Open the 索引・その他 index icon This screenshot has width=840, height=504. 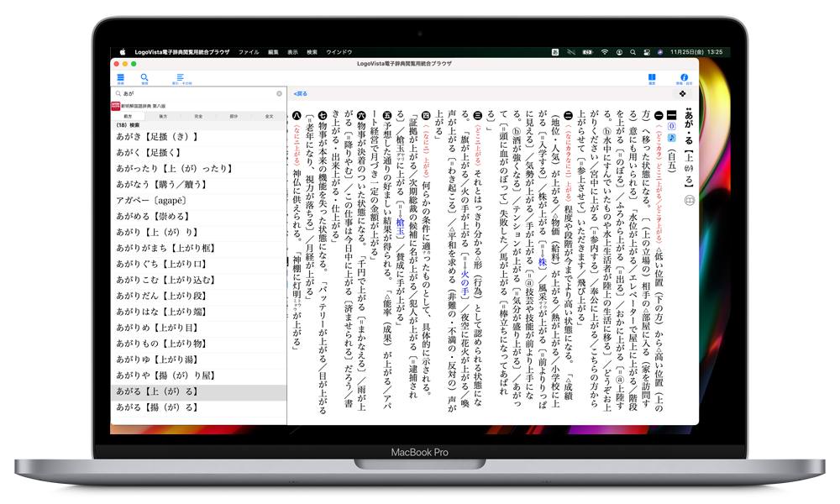click(x=181, y=77)
